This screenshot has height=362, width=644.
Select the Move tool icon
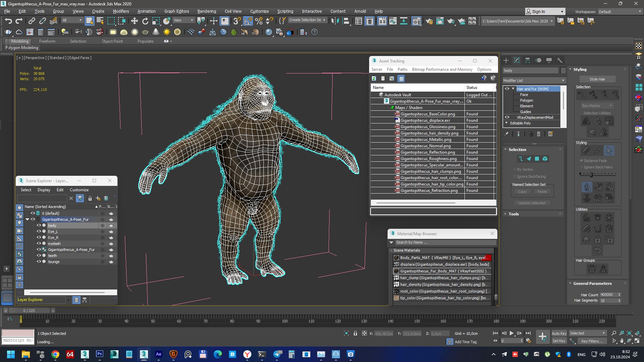pos(134,21)
